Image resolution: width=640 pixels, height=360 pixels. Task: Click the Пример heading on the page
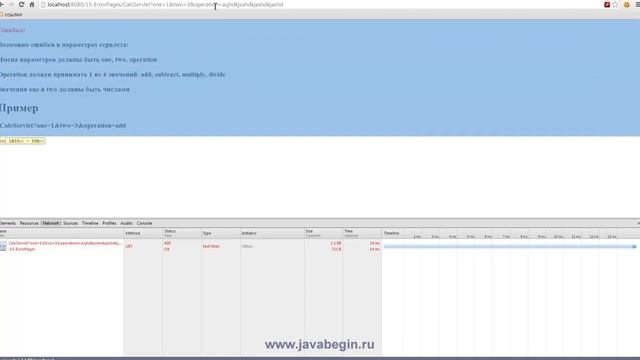tap(19, 108)
